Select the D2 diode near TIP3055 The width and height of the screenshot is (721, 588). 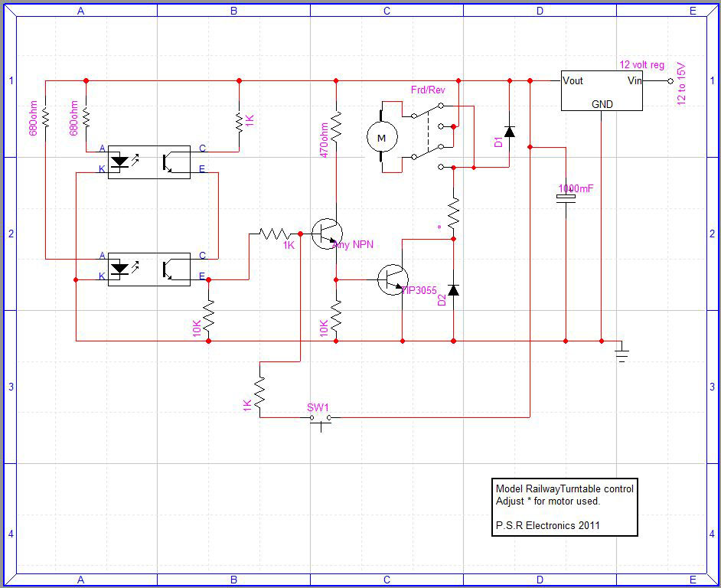(453, 289)
